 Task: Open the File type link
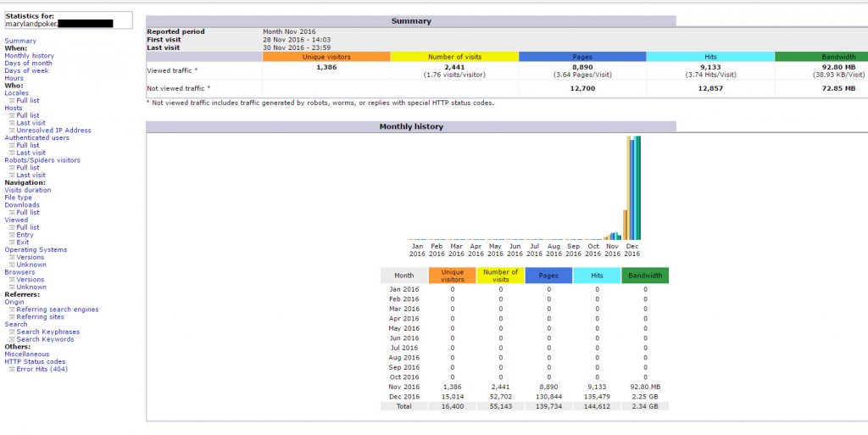tap(19, 198)
